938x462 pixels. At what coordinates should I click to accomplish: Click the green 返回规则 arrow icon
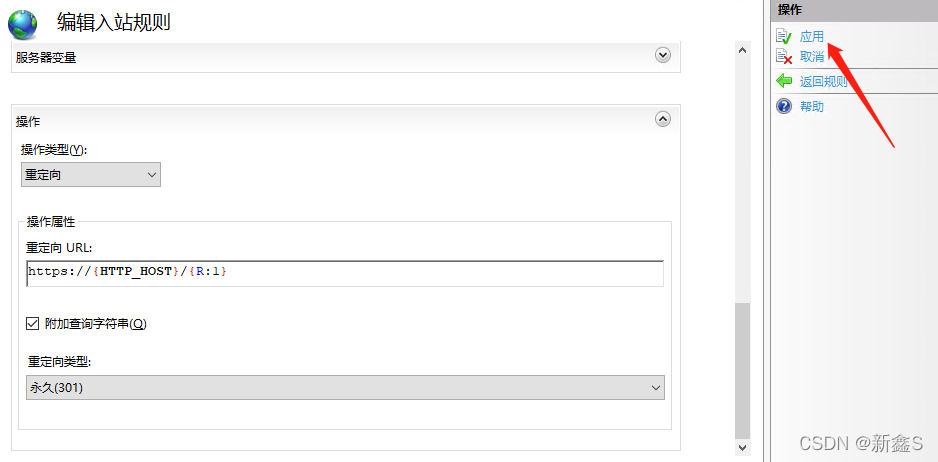tap(784, 81)
